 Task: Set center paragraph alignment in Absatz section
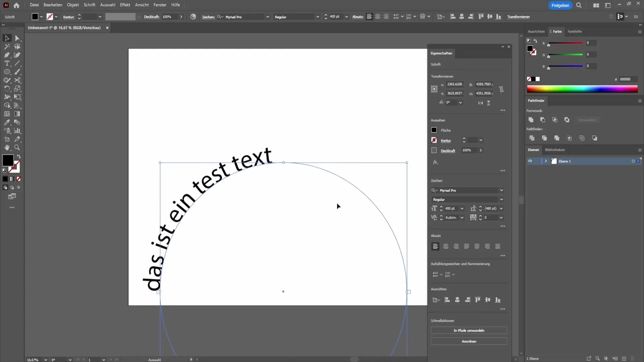click(x=446, y=246)
